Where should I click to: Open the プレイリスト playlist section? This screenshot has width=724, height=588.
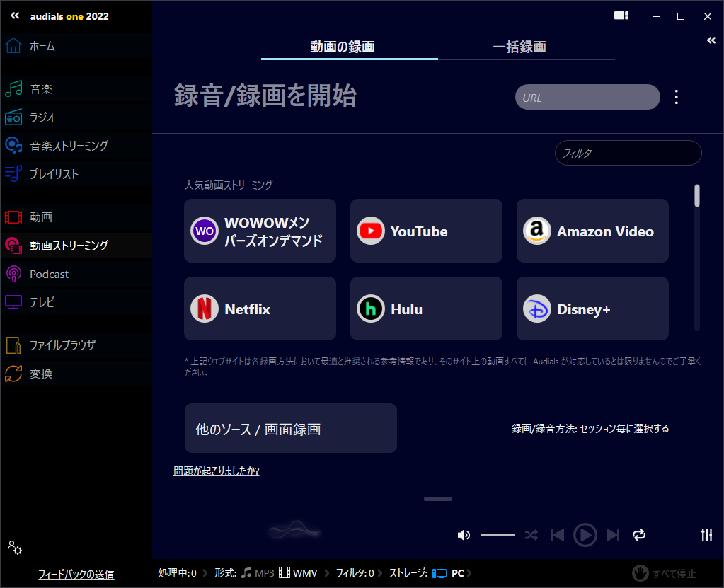[76, 174]
